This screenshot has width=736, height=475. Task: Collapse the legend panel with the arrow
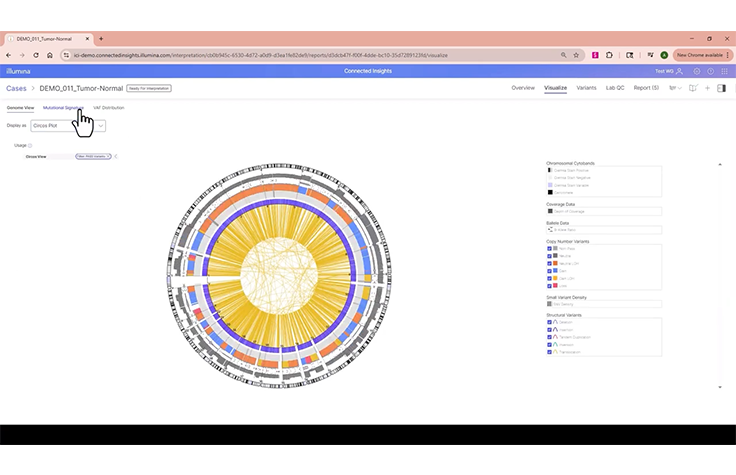point(720,164)
